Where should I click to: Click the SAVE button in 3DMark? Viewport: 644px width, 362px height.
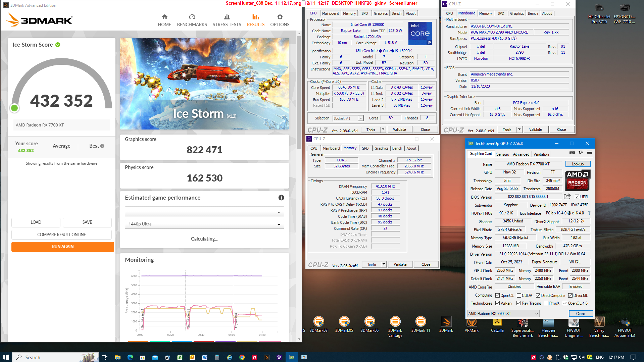pyautogui.click(x=87, y=222)
